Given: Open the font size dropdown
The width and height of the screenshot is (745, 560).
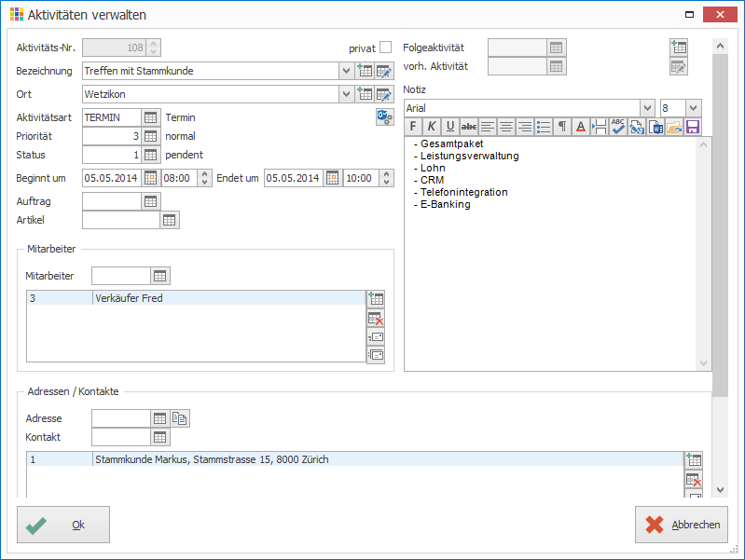Looking at the screenshot, I should click(x=693, y=108).
